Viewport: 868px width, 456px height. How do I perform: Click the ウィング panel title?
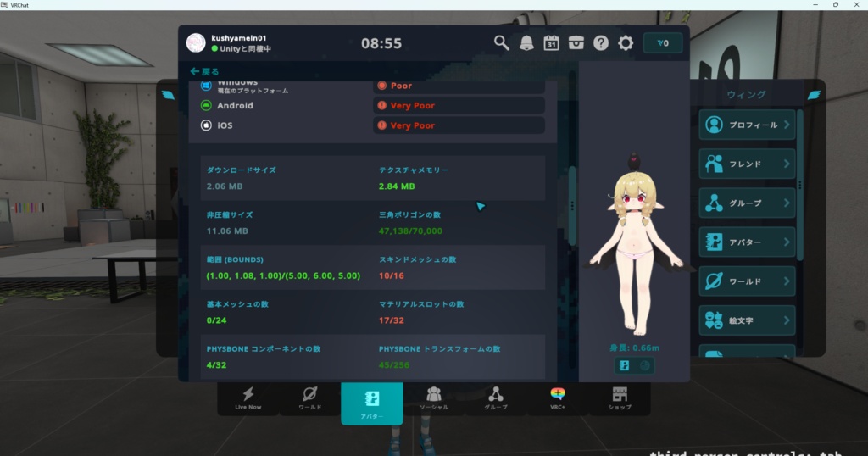(746, 95)
